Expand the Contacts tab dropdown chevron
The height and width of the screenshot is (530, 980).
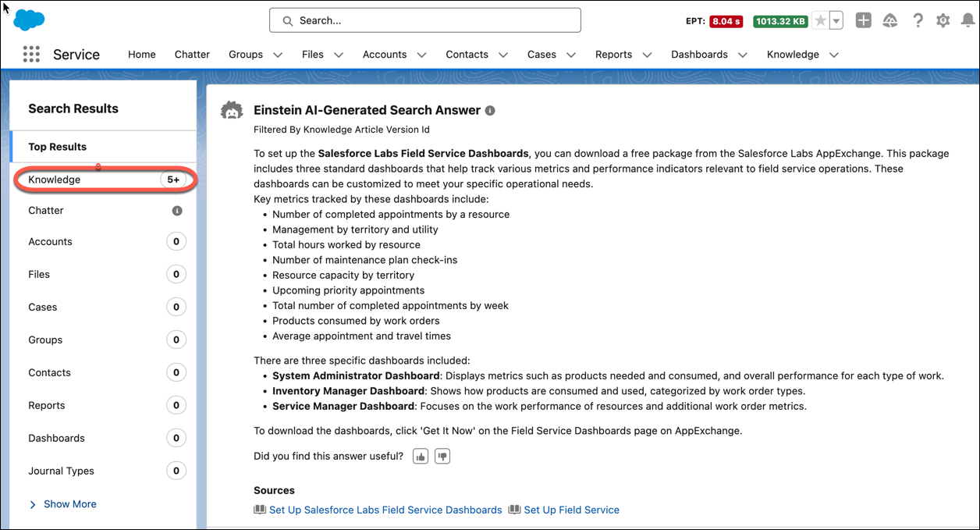[503, 55]
